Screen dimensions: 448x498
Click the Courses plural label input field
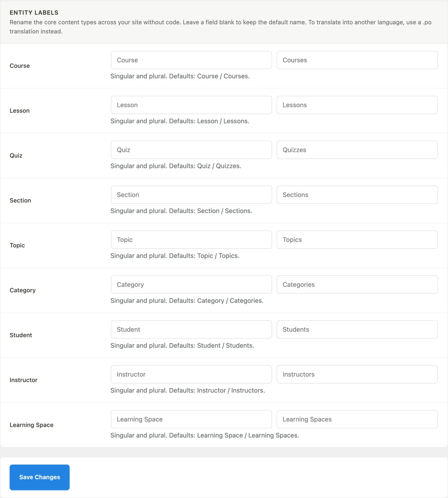(357, 60)
